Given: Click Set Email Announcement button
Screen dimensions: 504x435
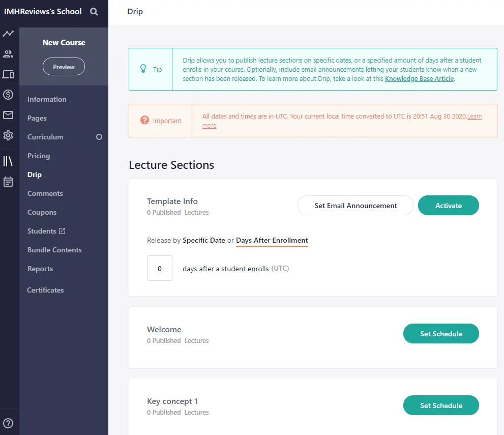Looking at the screenshot, I should click(x=355, y=206).
